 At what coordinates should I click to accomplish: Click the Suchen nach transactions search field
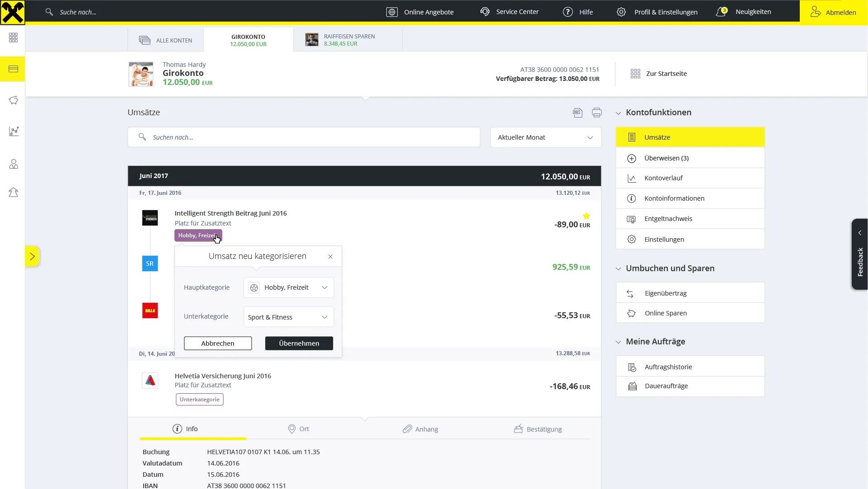click(304, 137)
